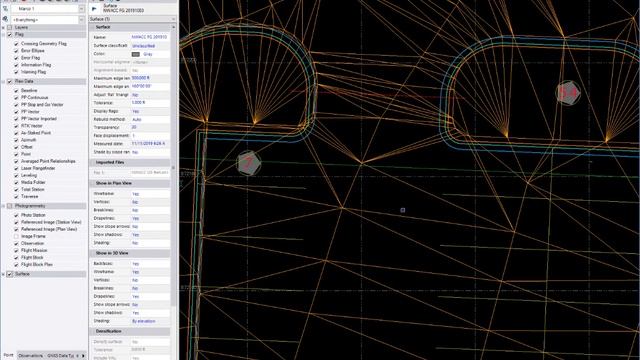Click the flag icon in Surface properties header
This screenshot has height=360, width=640.
point(94,9)
